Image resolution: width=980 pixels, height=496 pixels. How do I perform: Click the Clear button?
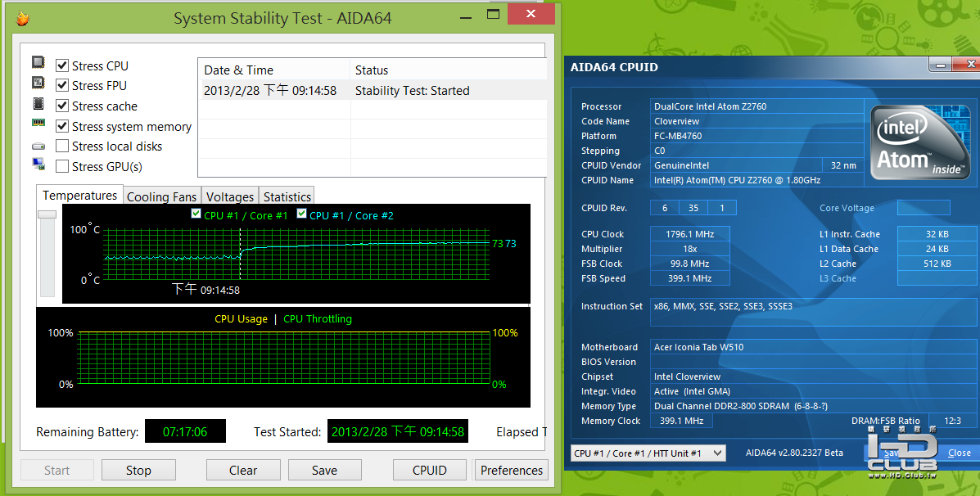point(243,471)
